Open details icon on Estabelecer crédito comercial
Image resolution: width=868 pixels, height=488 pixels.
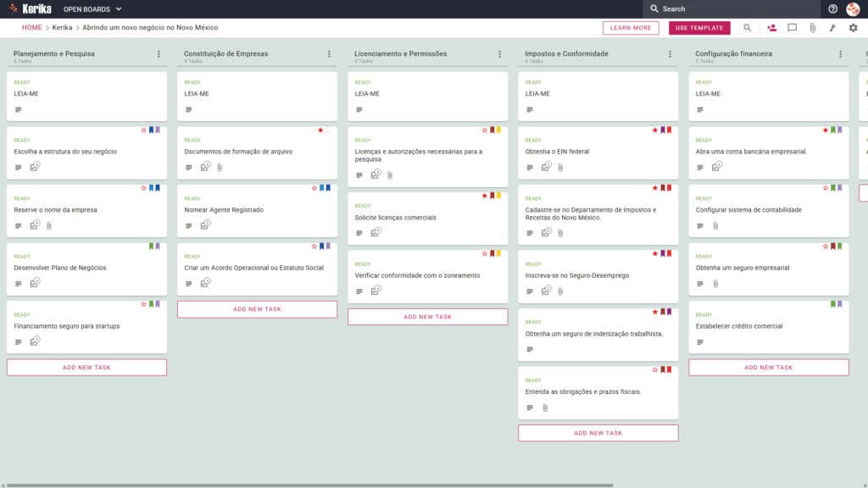pyautogui.click(x=700, y=342)
